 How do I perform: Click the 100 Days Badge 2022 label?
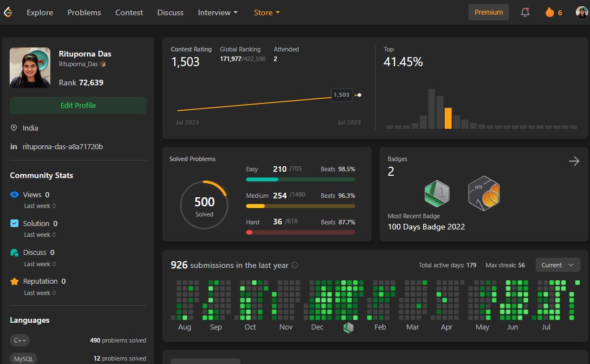[x=427, y=227]
